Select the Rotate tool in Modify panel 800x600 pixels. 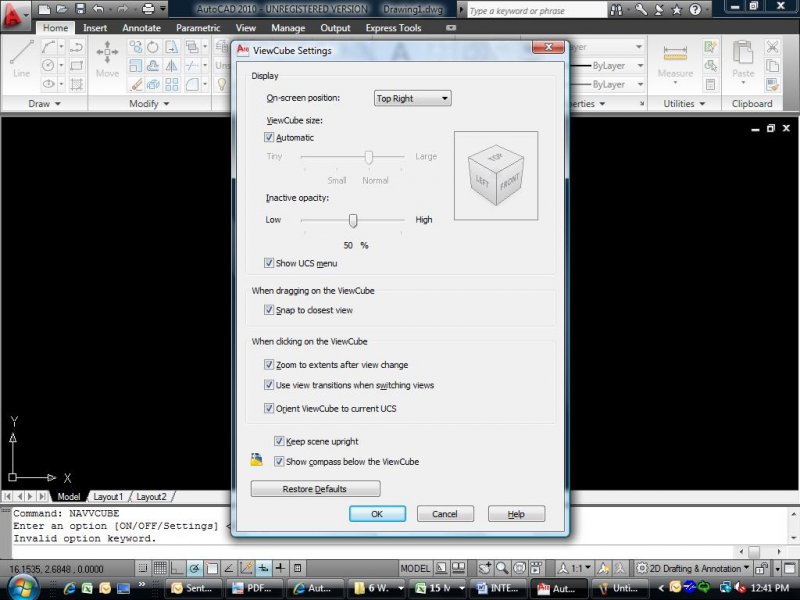point(153,47)
